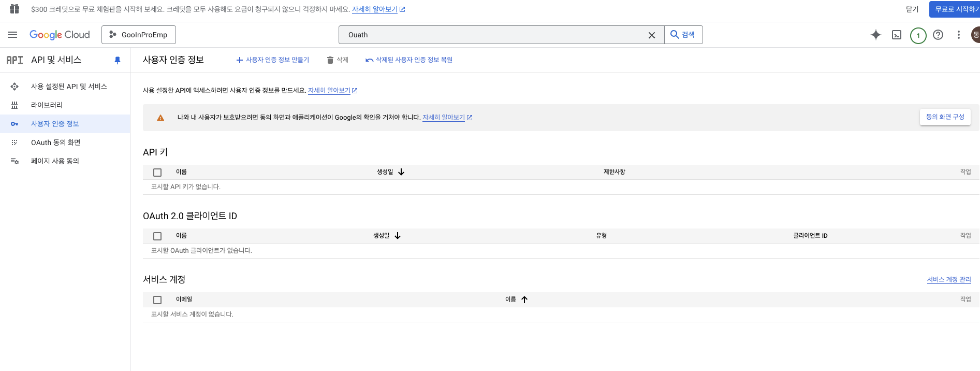Open 서비스 계정 관리 link

(x=949, y=280)
